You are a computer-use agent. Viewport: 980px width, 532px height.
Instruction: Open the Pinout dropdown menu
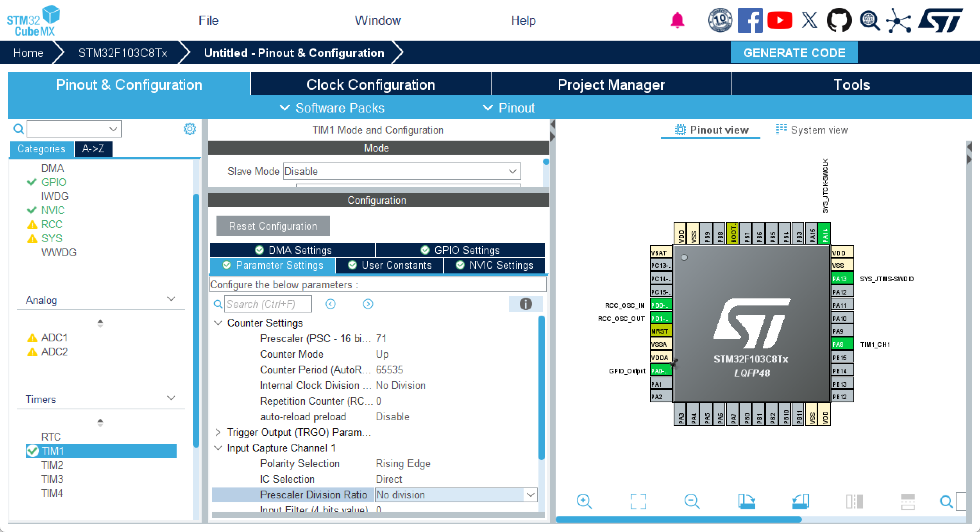click(x=509, y=108)
